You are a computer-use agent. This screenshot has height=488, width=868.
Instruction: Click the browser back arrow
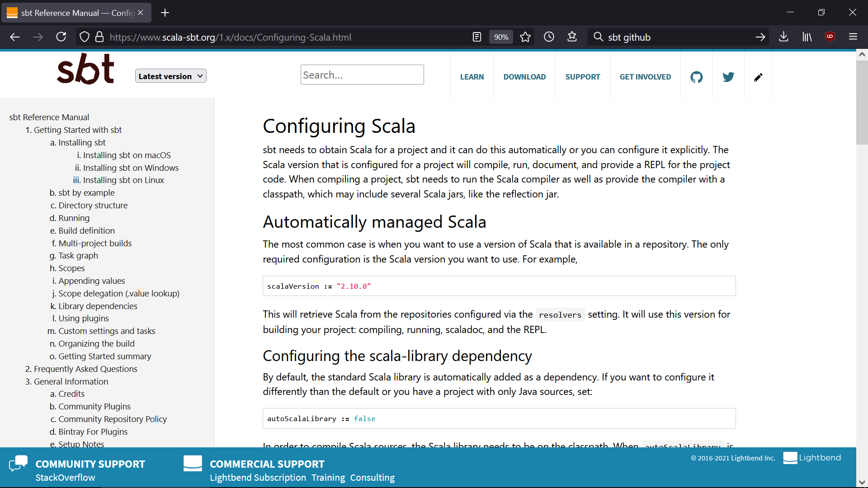point(15,37)
